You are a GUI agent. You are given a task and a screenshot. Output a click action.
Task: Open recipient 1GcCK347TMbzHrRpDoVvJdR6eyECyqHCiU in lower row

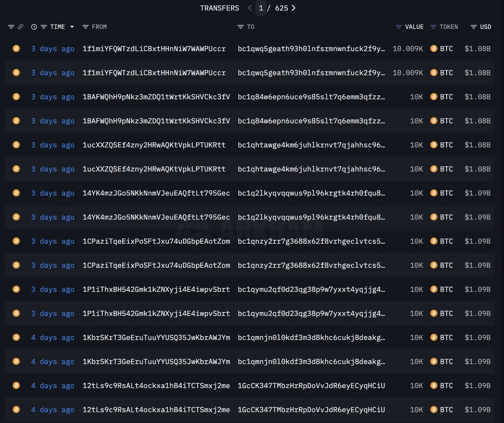[x=311, y=410]
